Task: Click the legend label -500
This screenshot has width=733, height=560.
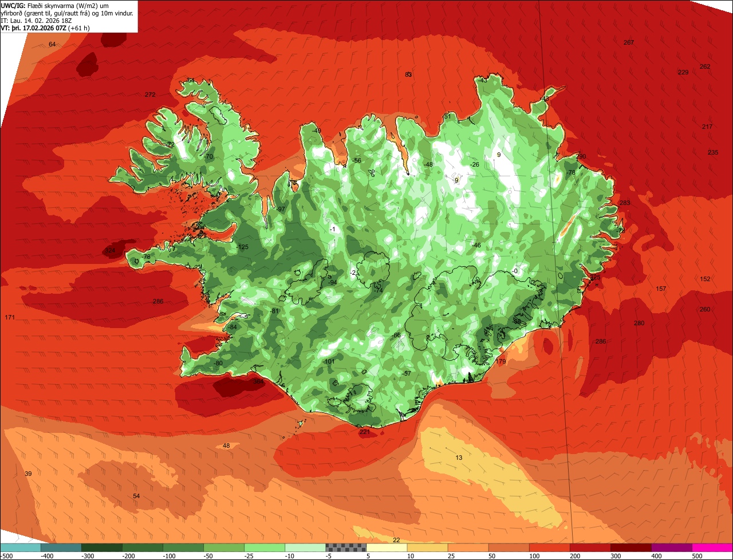Action: 6,555
